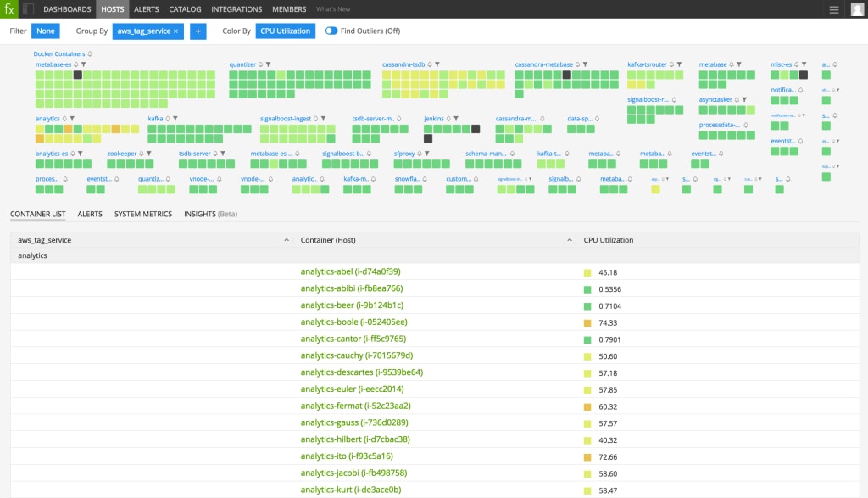Toggle Find Outliers switch
Viewport: 868px width, 498px height.
(331, 31)
